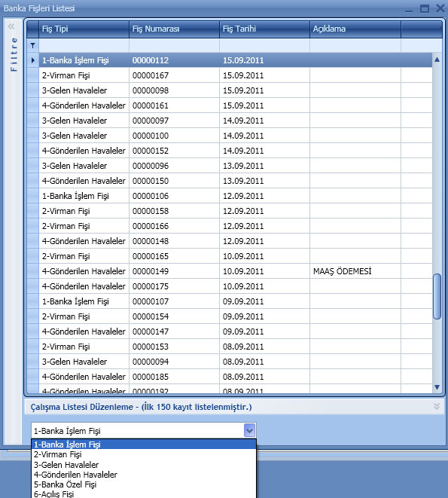Sort by Fiş Tarihi column header
The height and width of the screenshot is (498, 448).
pos(264,29)
